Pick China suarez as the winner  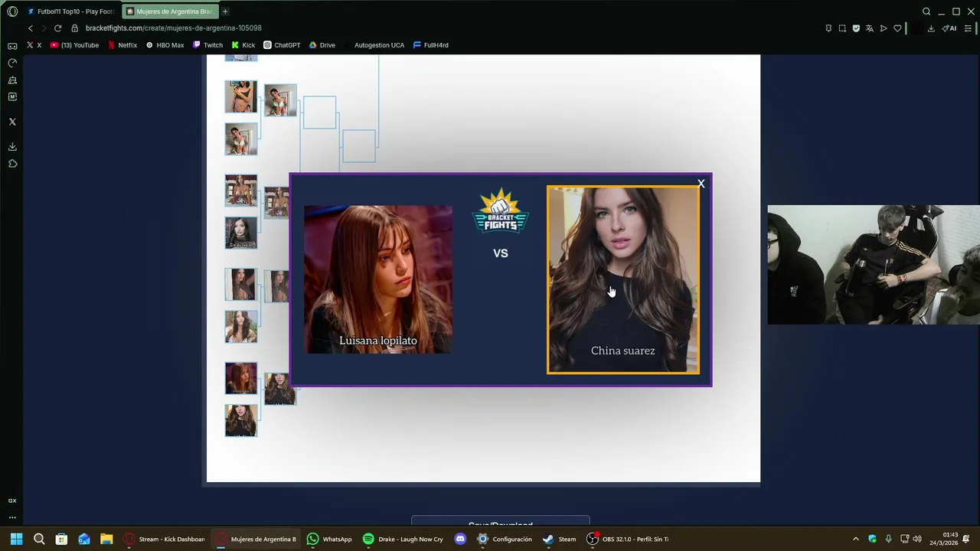(x=623, y=280)
